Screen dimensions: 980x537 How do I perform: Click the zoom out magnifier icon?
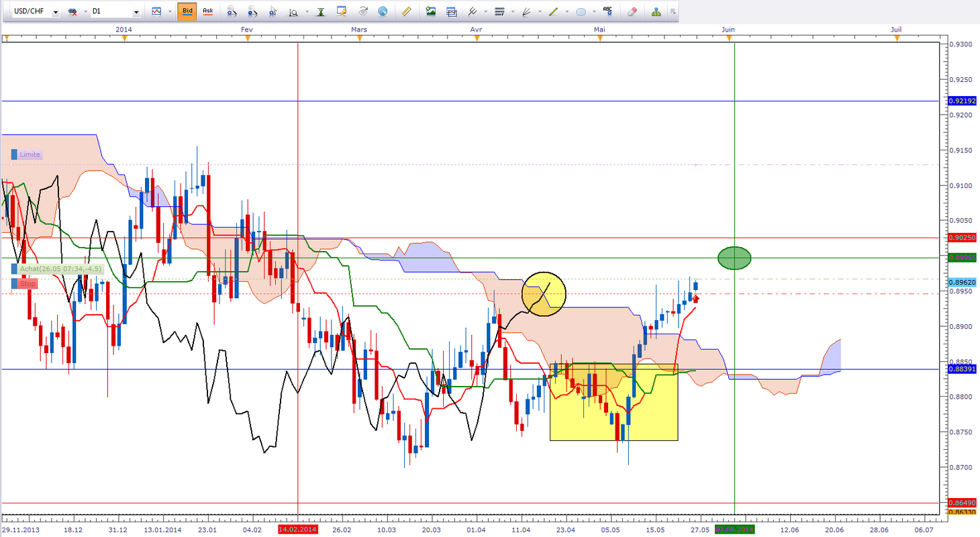click(x=252, y=11)
